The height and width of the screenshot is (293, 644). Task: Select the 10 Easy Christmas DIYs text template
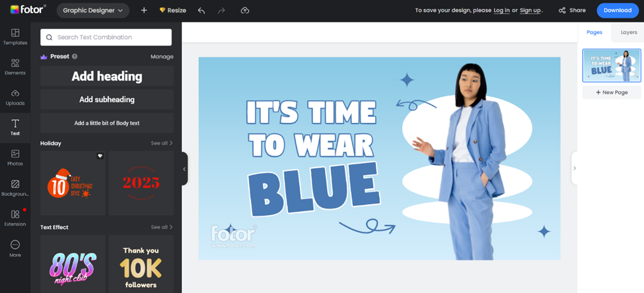(73, 183)
